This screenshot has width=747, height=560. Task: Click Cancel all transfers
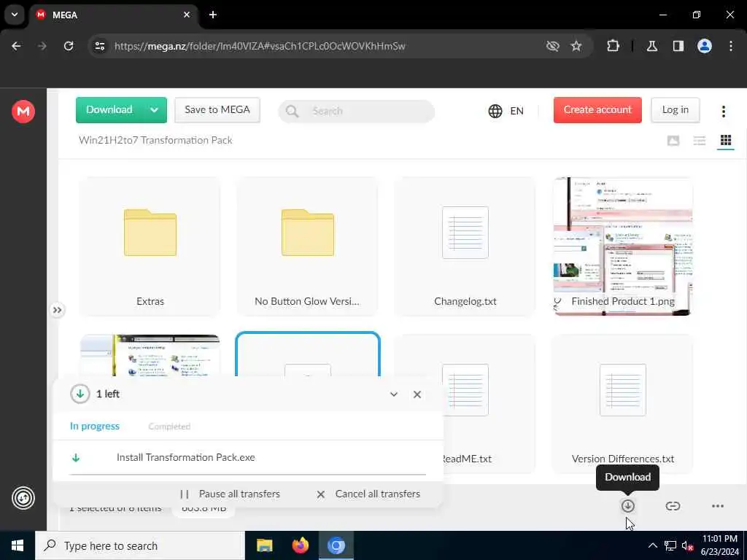368,494
